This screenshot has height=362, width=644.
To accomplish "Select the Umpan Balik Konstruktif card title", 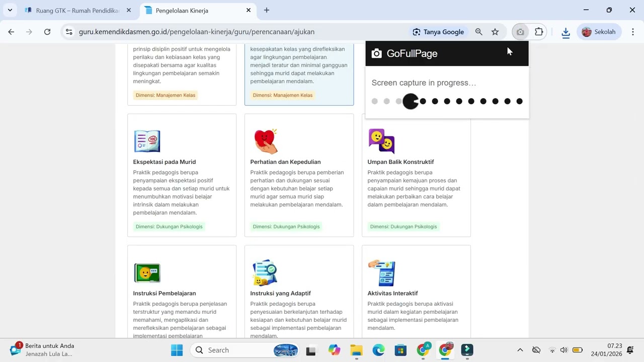I will pyautogui.click(x=400, y=162).
